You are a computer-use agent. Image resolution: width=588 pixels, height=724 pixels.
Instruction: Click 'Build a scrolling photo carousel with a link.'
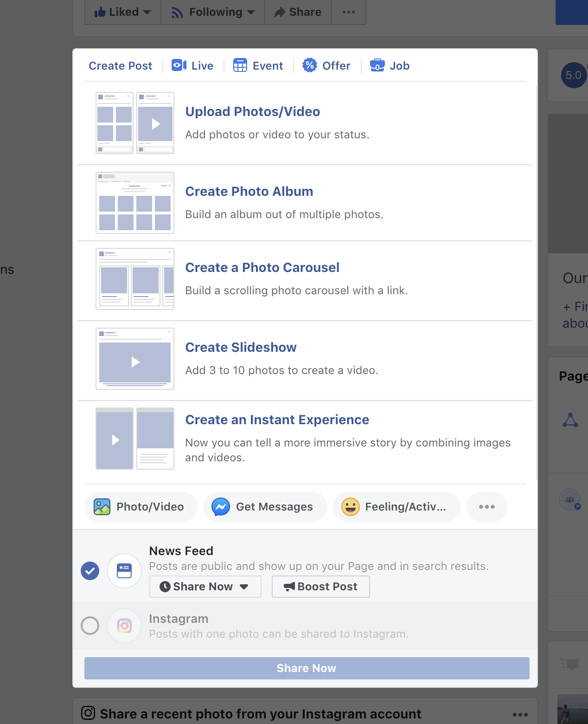297,291
